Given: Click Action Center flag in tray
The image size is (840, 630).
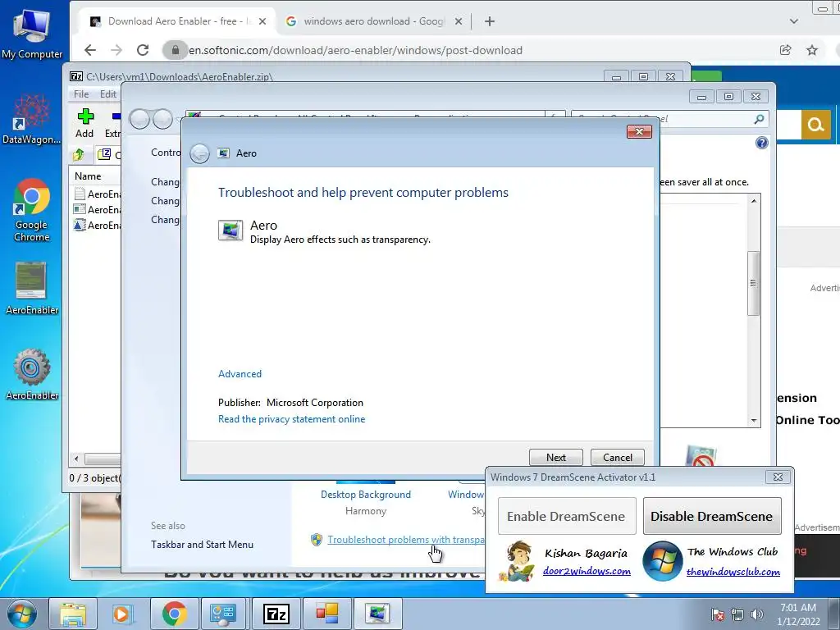Looking at the screenshot, I should click(x=717, y=614).
